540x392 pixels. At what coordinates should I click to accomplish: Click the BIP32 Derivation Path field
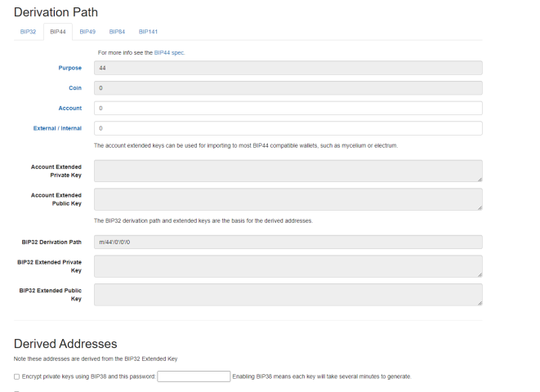click(x=288, y=242)
